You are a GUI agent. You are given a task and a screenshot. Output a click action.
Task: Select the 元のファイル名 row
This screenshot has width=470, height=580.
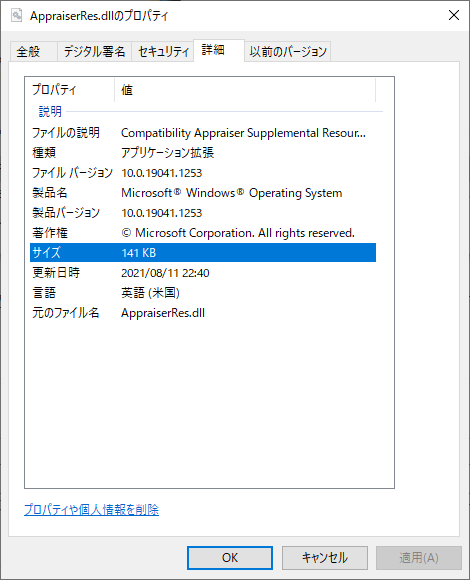(x=203, y=313)
